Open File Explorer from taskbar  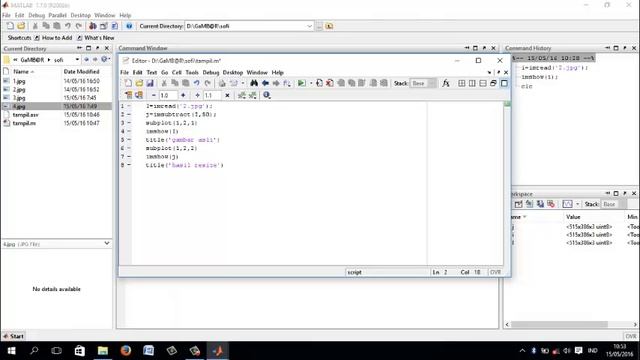coord(102,351)
